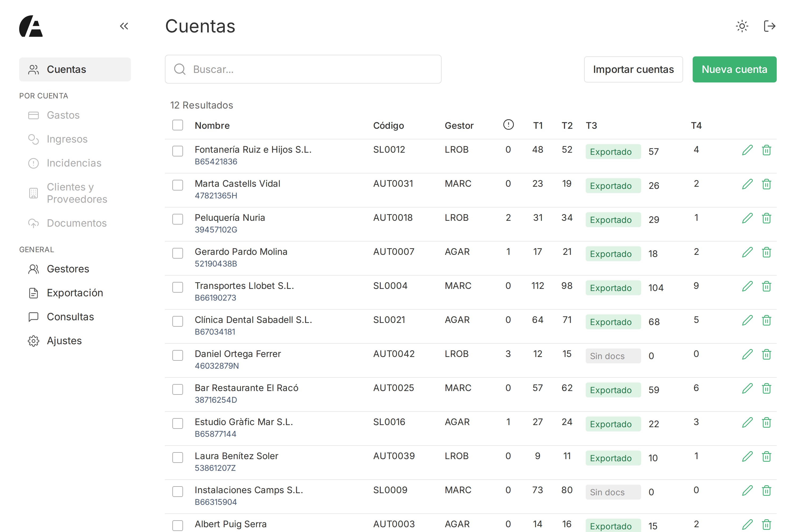The image size is (798, 532).
Task: Check Gerardo Pardo Molina row
Action: [x=177, y=253]
